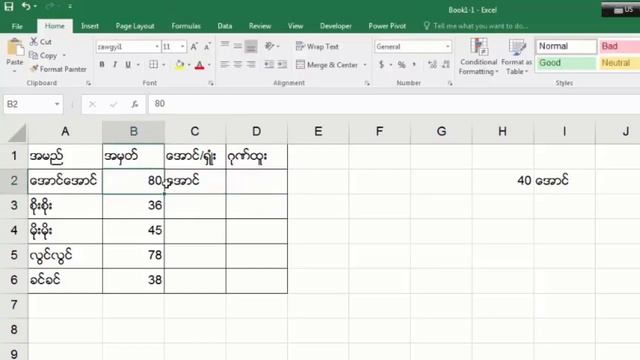Expand the Merge & Center options arrow
Screen dimensions: 640x360
coord(365,65)
